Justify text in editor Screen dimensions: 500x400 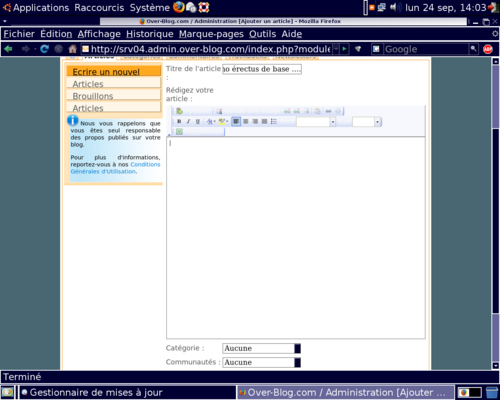coord(264,121)
